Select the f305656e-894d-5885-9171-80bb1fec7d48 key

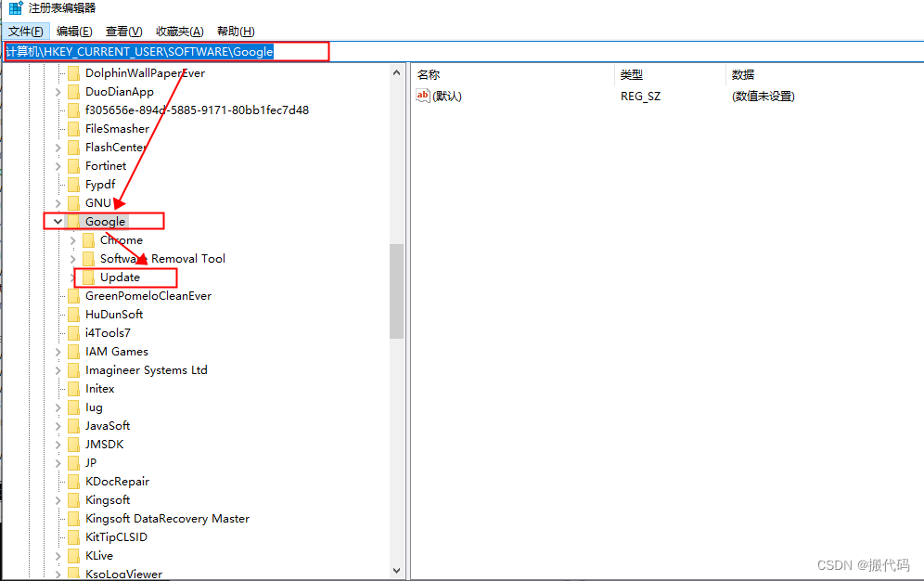pos(197,110)
